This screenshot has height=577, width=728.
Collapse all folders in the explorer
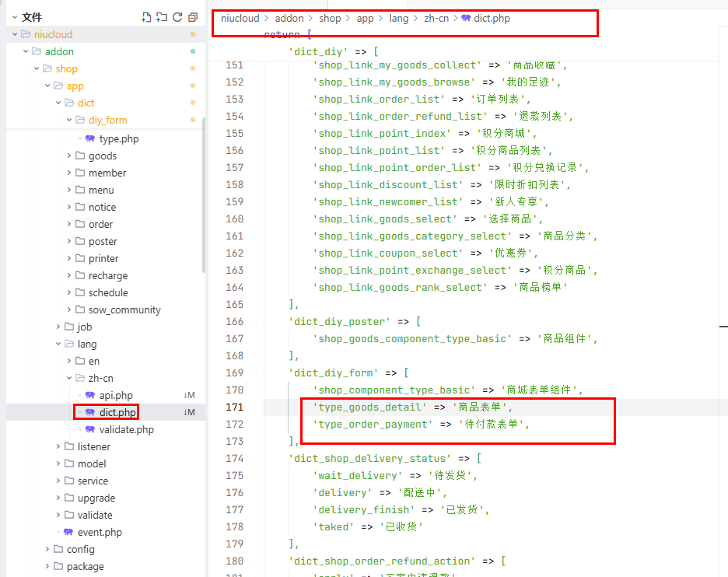(x=193, y=17)
